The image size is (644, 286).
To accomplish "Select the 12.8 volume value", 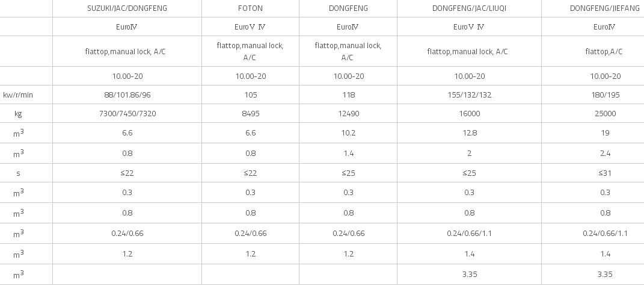I will (x=469, y=133).
